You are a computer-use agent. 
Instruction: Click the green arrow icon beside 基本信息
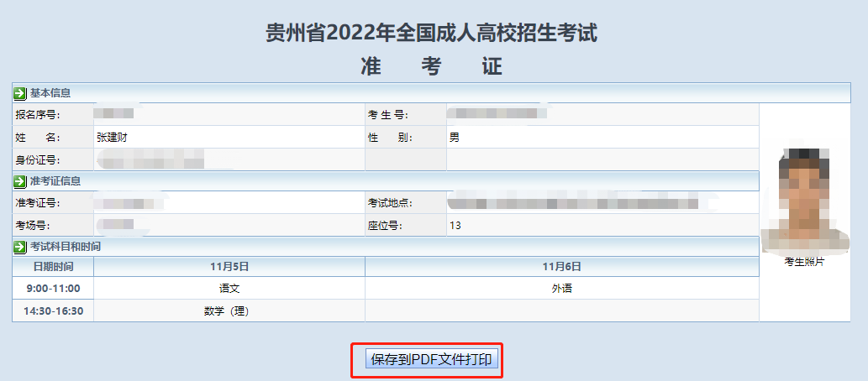pyautogui.click(x=20, y=93)
